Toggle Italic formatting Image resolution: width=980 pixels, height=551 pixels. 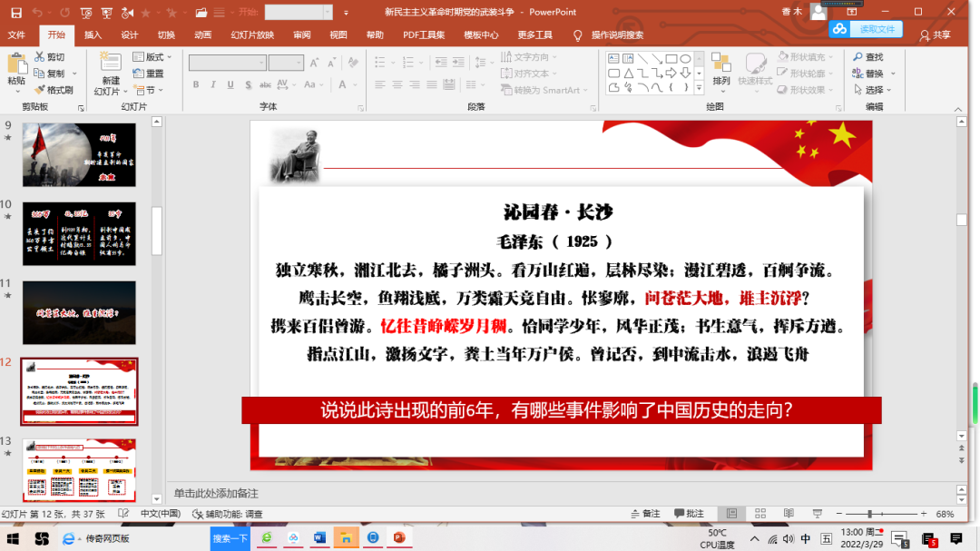pos(213,84)
